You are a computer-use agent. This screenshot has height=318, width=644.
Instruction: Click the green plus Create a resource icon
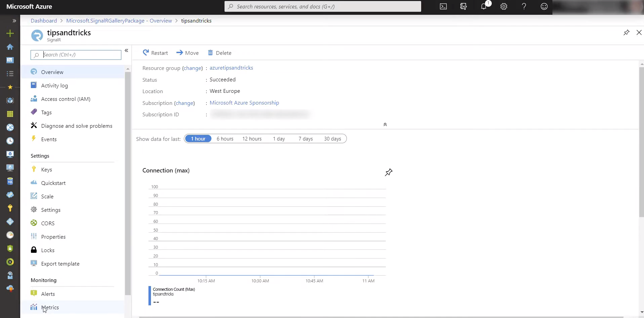coord(10,33)
